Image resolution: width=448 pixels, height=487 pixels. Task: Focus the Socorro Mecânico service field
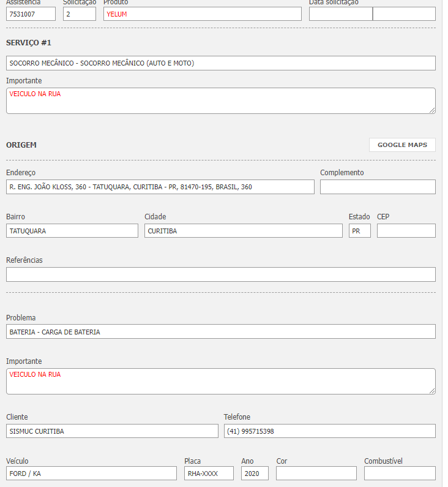(x=220, y=63)
